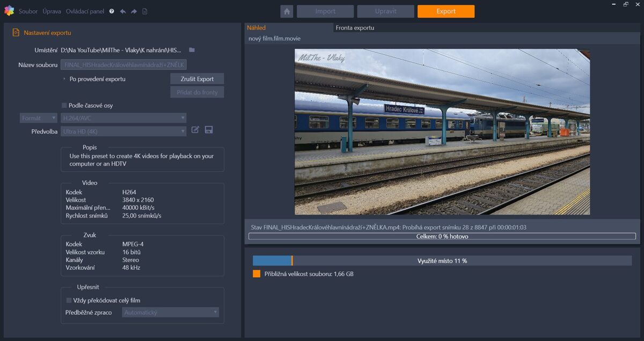Create a new document via the page icon
The image size is (644, 341).
[x=145, y=11]
